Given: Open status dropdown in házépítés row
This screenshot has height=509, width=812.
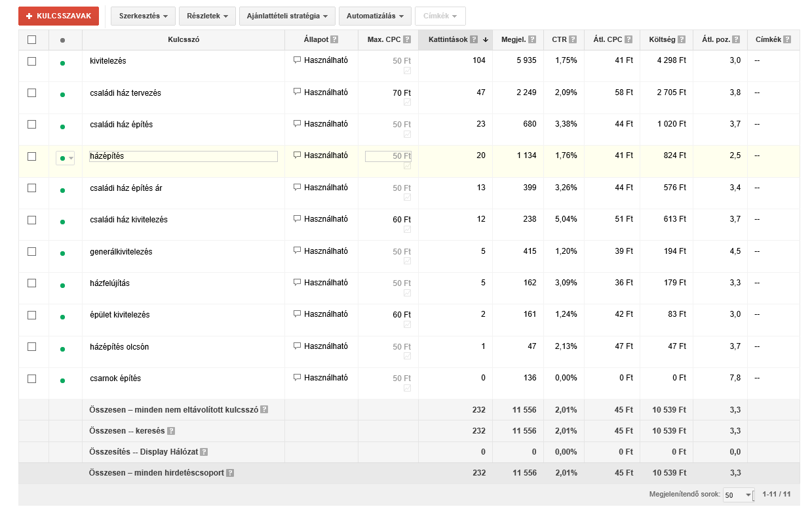Looking at the screenshot, I should click(x=65, y=158).
